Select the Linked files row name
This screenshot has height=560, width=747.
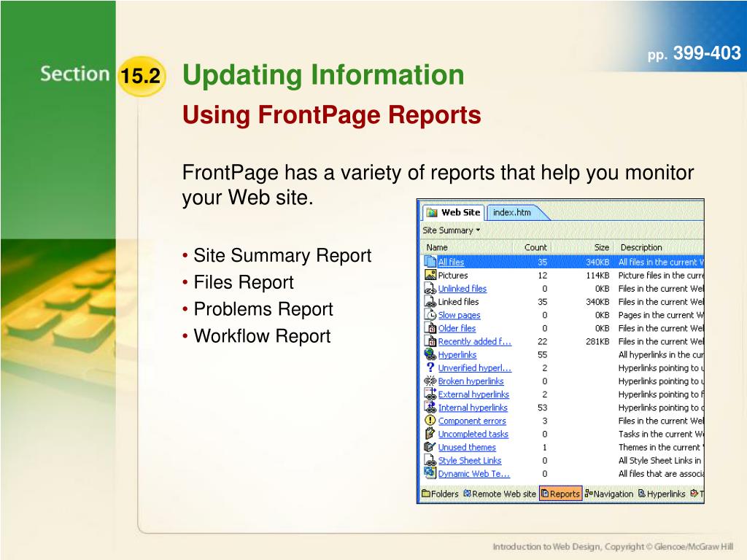[458, 302]
